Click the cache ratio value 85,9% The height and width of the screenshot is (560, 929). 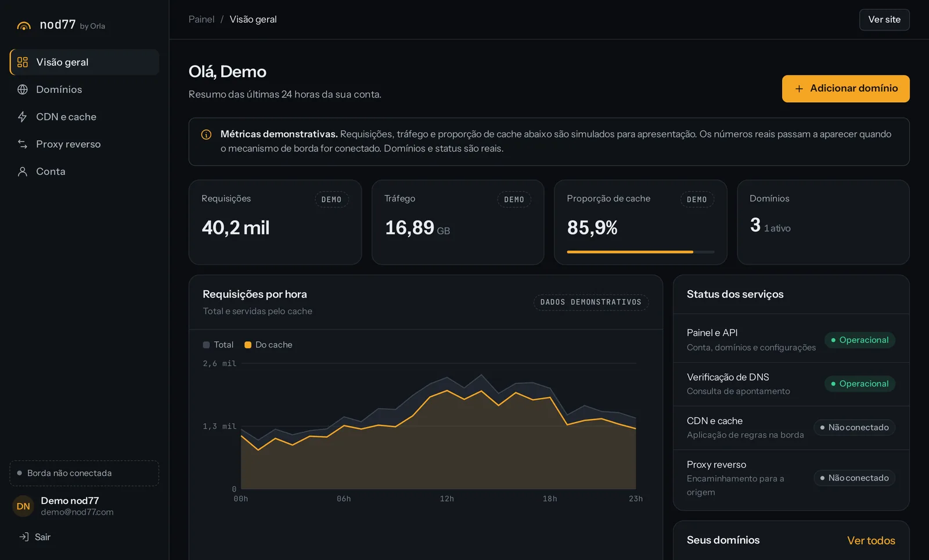point(592,227)
